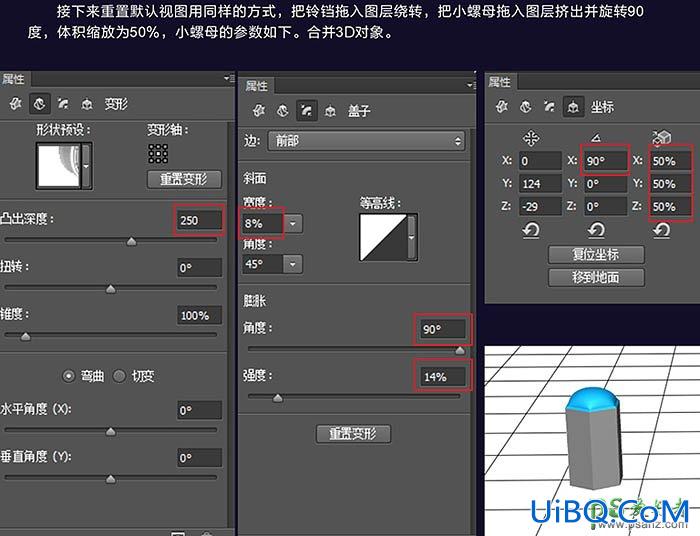Select Mesh icon in right Coordinates panel
This screenshot has width=700, height=536.
coord(502,107)
